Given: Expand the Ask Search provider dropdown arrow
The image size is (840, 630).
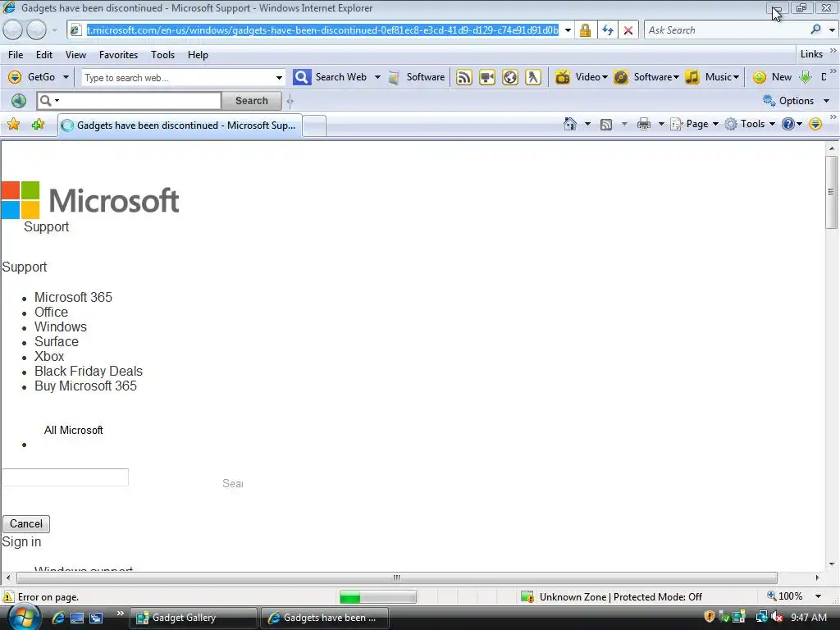Looking at the screenshot, I should coord(832,30).
